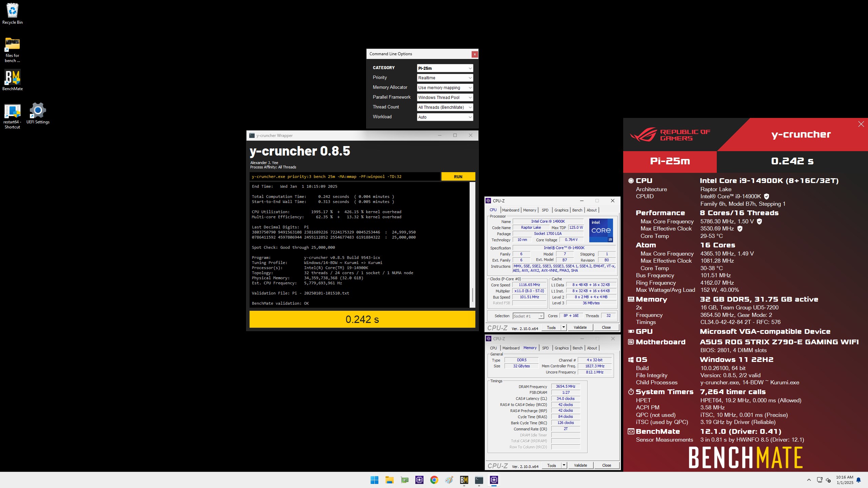Switch to the terminal taskbar icon
This screenshot has width=868, height=488.
click(x=479, y=480)
